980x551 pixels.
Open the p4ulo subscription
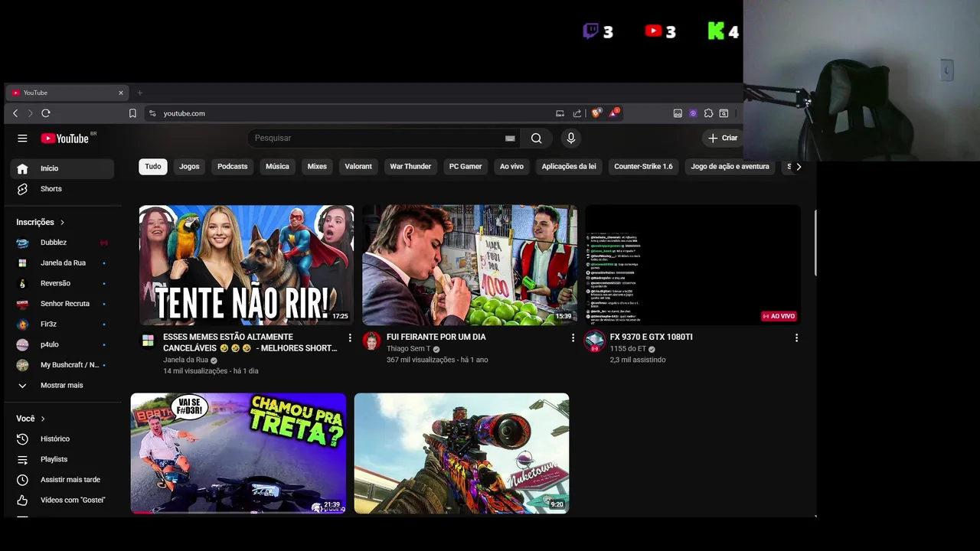click(62, 344)
